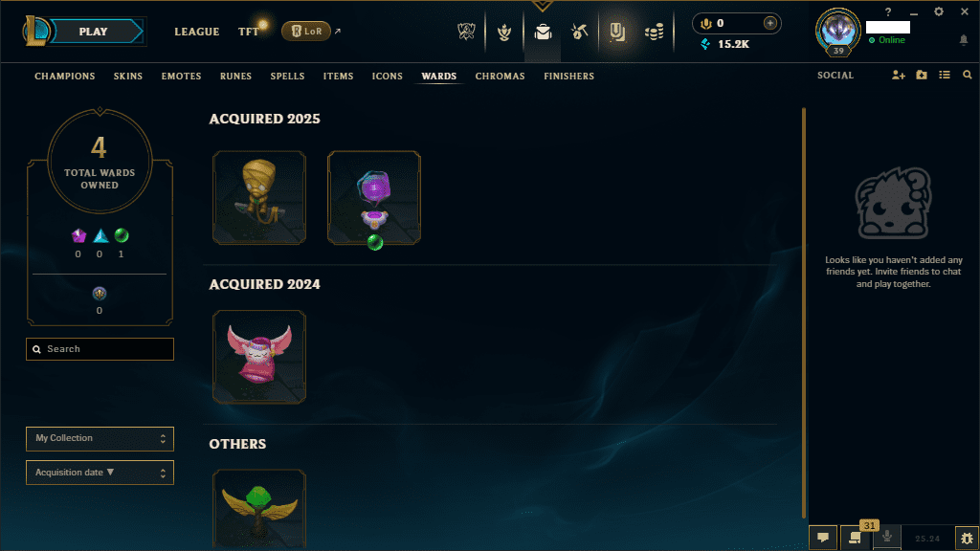Open the Acquisition date sort dropdown
This screenshot has width=980, height=551.
pyautogui.click(x=100, y=473)
